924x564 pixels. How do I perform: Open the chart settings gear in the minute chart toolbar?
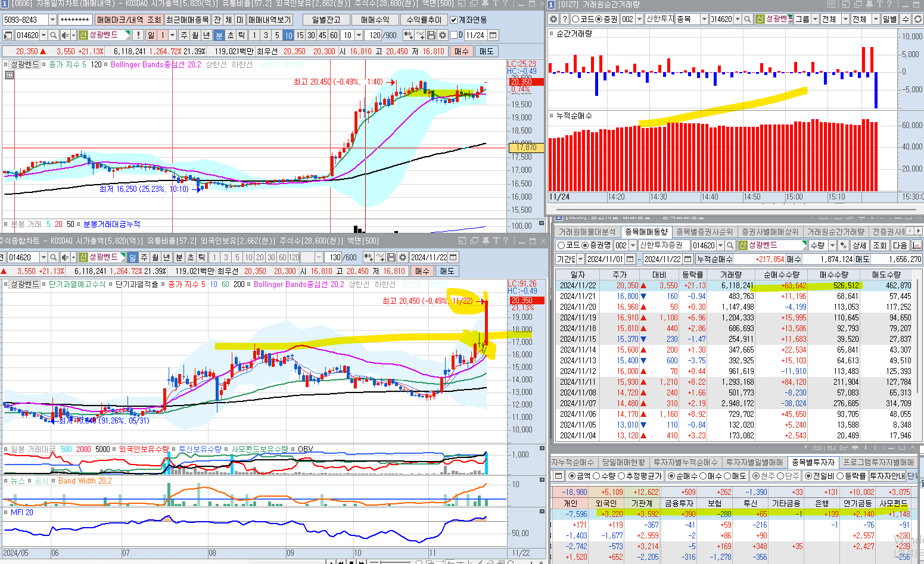coord(443,35)
